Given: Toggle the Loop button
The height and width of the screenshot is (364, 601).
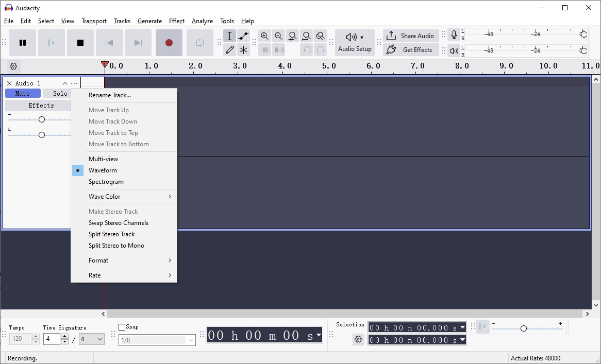Looking at the screenshot, I should [x=199, y=43].
